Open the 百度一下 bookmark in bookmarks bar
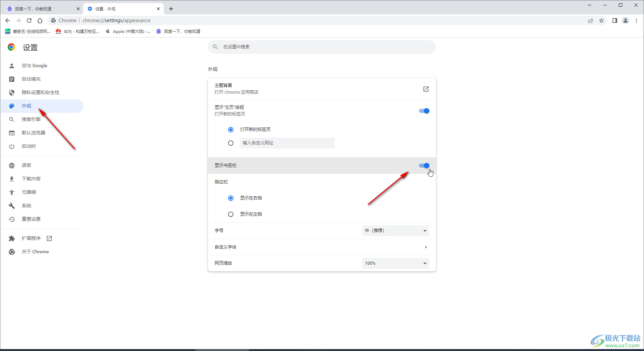 click(178, 31)
